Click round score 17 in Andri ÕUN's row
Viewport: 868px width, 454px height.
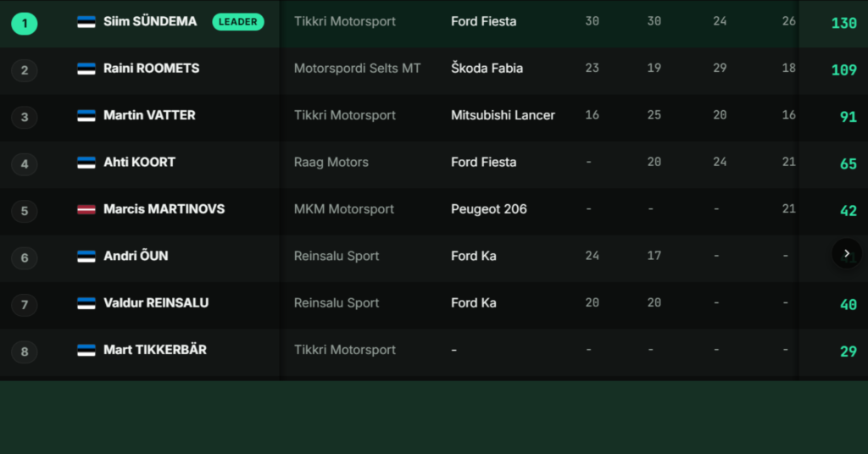click(x=654, y=256)
